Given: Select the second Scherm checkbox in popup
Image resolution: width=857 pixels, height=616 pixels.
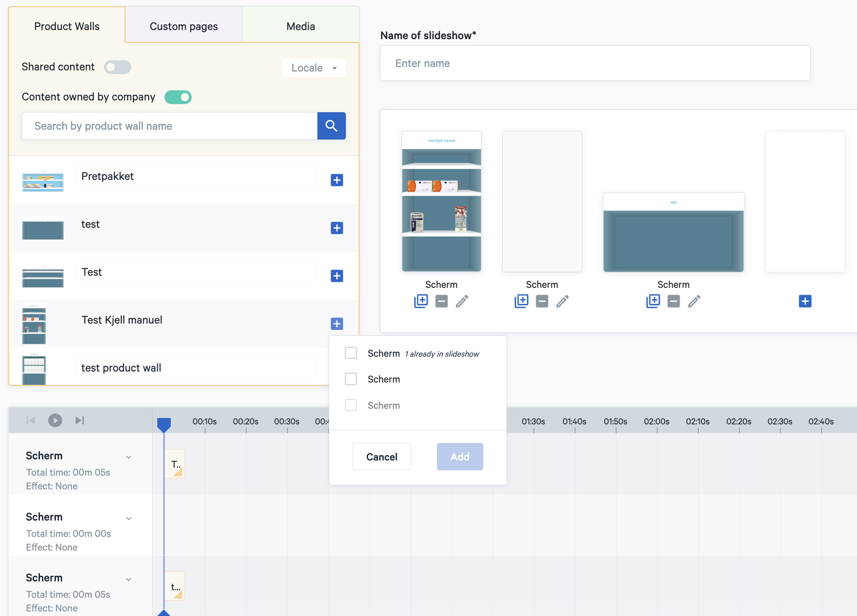Looking at the screenshot, I should click(350, 379).
